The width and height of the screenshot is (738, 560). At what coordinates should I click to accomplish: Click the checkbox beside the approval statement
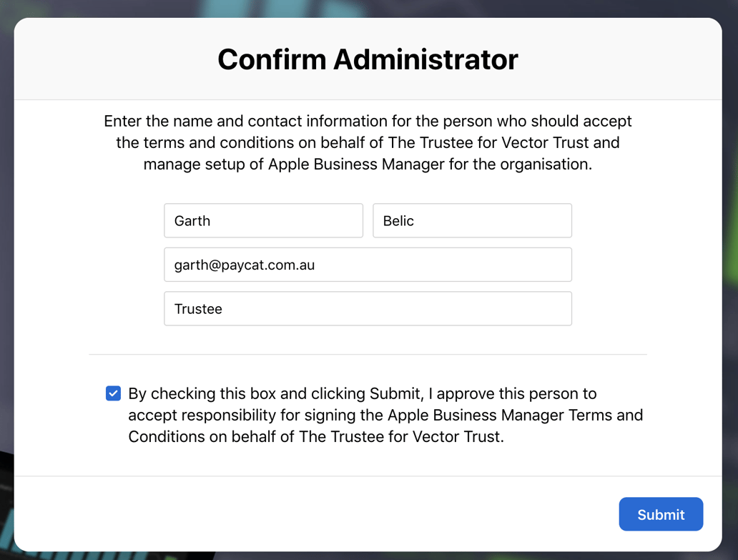(113, 393)
